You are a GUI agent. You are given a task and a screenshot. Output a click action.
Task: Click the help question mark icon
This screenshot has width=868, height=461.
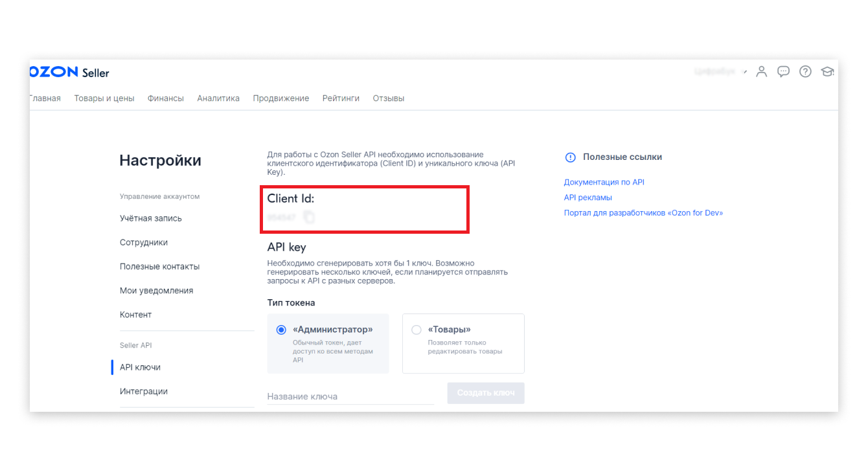point(805,72)
